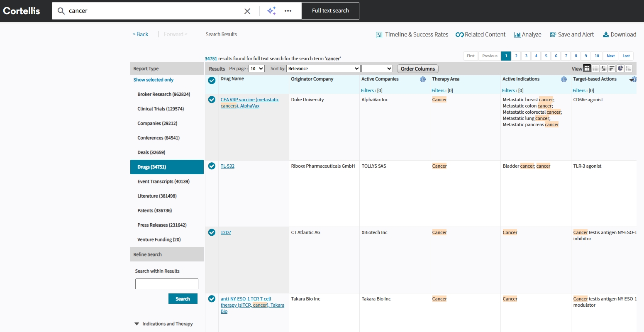
Task: Open Related Content
Action: (x=481, y=34)
